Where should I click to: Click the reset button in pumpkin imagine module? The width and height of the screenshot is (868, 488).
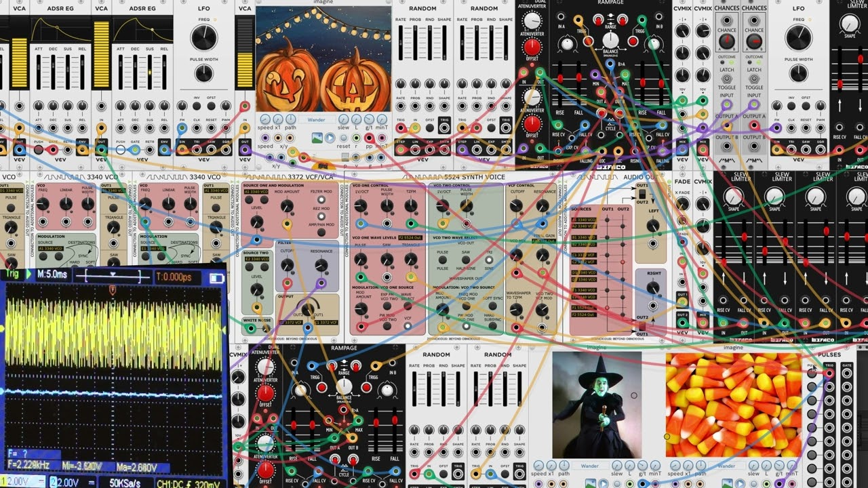pos(344,138)
